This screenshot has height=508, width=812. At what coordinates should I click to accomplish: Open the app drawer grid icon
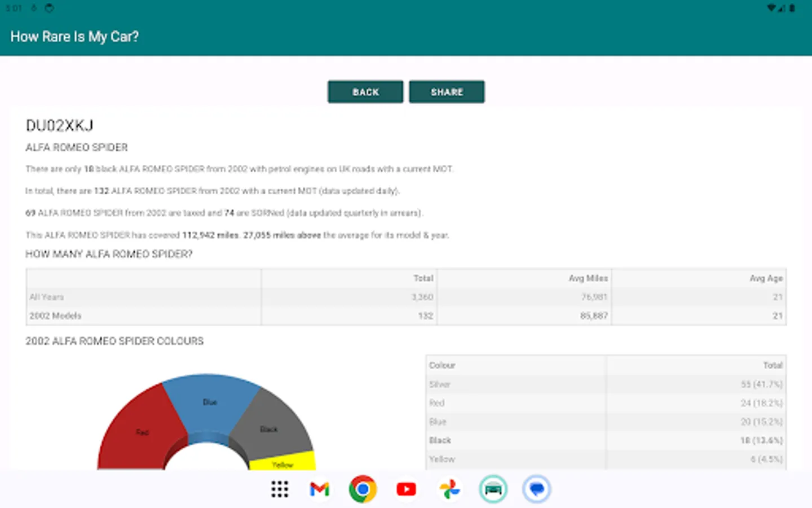point(280,489)
